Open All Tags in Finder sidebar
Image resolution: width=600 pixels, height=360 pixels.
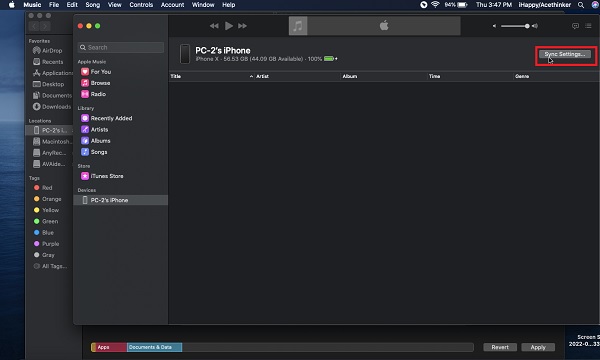pos(50,266)
